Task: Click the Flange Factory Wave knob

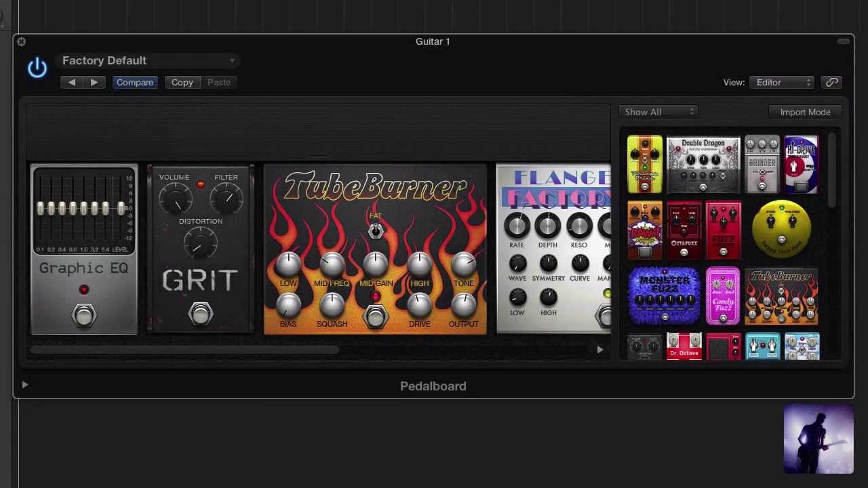Action: coord(517,263)
